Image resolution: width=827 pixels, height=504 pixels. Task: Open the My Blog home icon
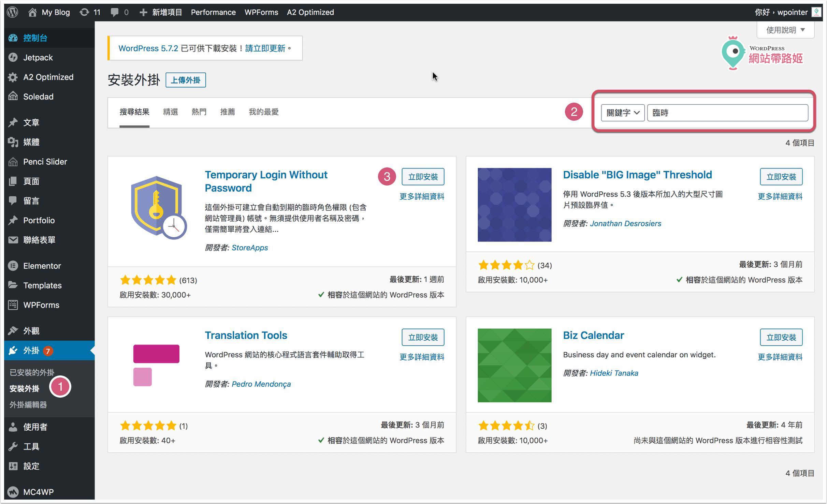click(x=32, y=12)
